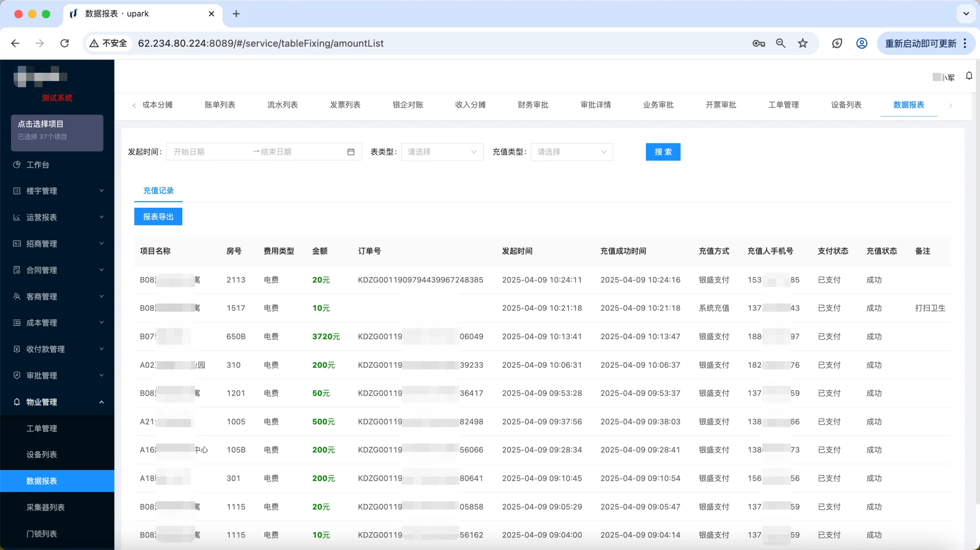The width and height of the screenshot is (980, 550).
Task: Open the 客商管理 people icon in sidebar
Action: coord(16,296)
